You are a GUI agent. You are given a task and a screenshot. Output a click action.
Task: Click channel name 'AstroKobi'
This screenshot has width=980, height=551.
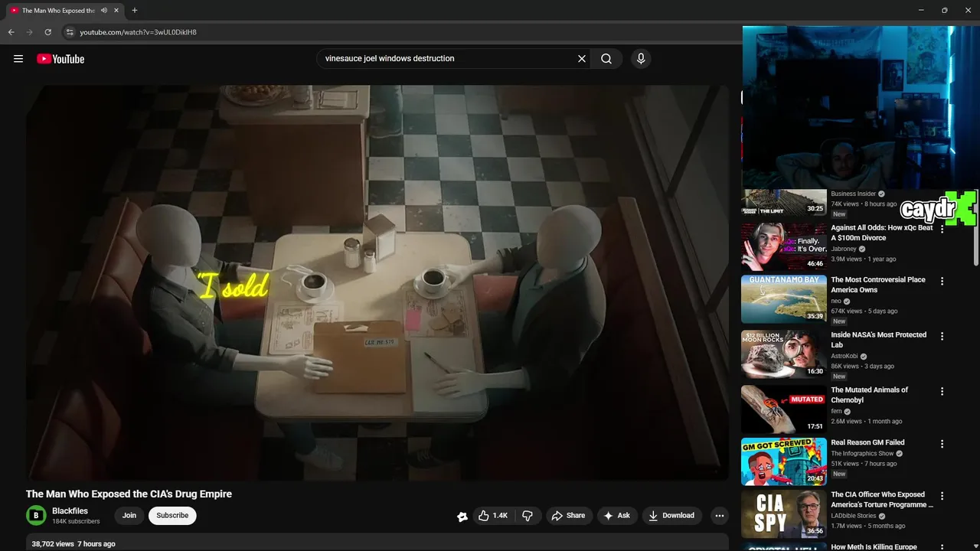pos(844,357)
